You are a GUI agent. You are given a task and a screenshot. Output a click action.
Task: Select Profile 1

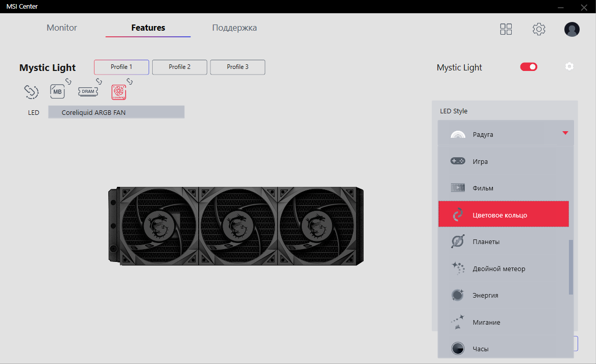pos(122,67)
